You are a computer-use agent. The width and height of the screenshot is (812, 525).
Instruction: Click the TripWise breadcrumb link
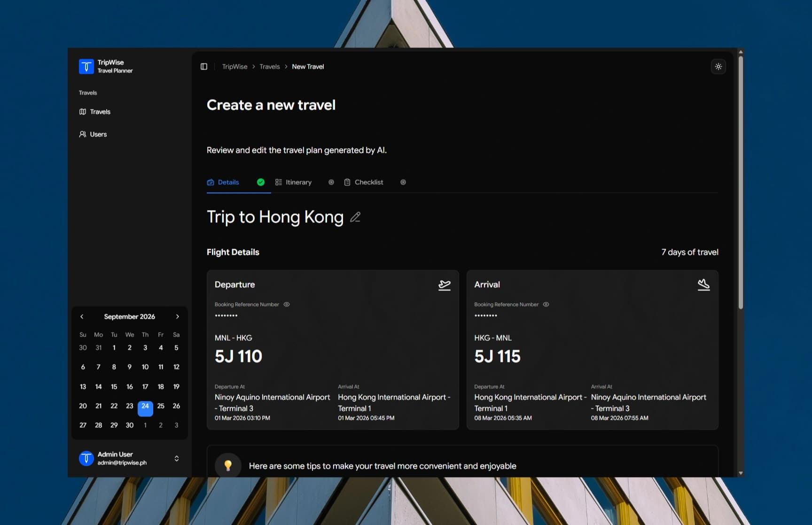(234, 67)
